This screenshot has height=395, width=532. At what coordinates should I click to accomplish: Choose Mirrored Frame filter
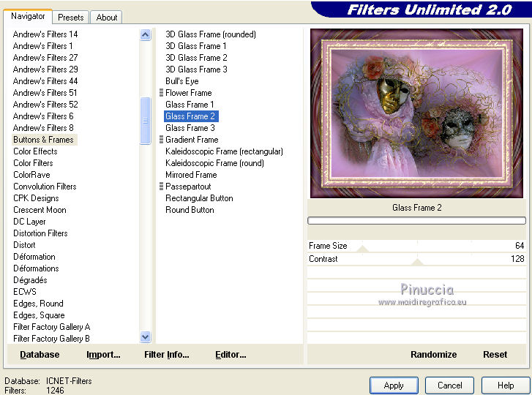[x=191, y=175]
